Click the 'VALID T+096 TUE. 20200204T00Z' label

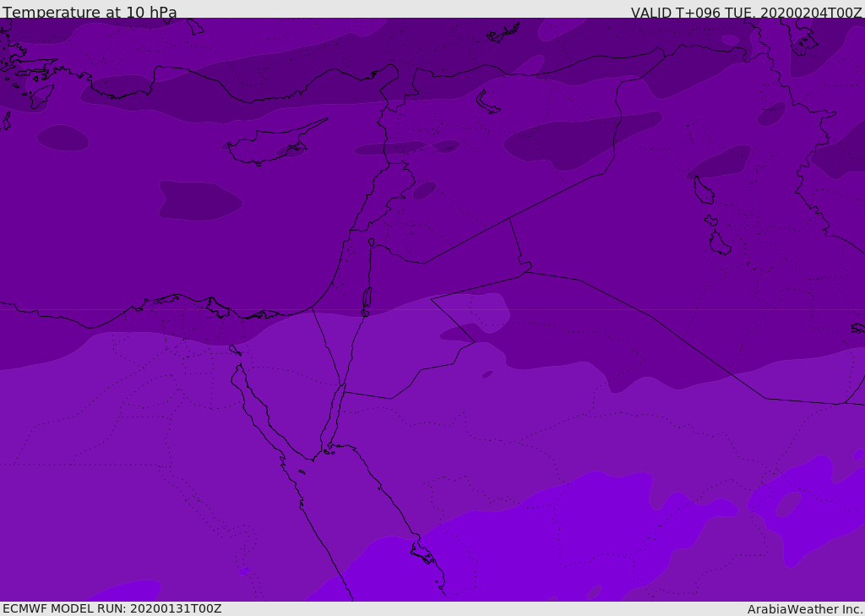click(747, 13)
